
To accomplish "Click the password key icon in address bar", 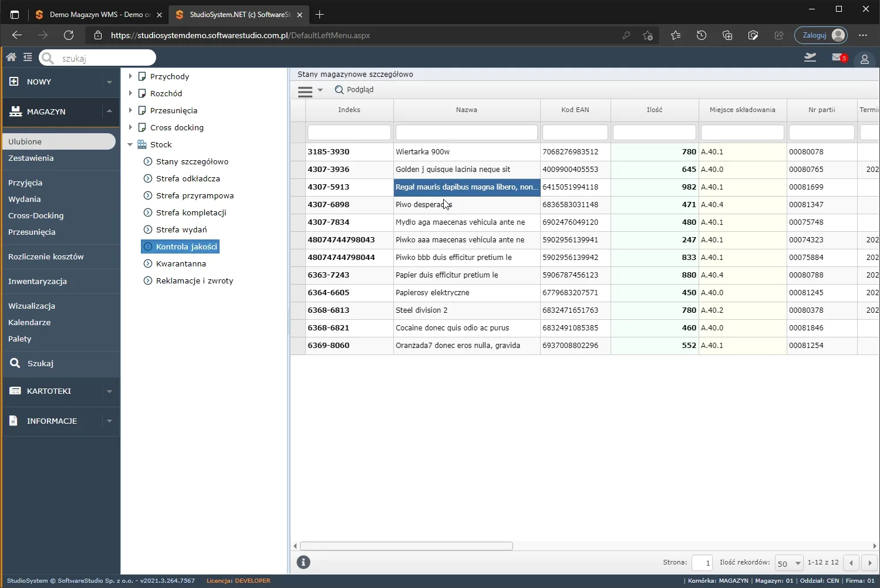I will point(626,35).
